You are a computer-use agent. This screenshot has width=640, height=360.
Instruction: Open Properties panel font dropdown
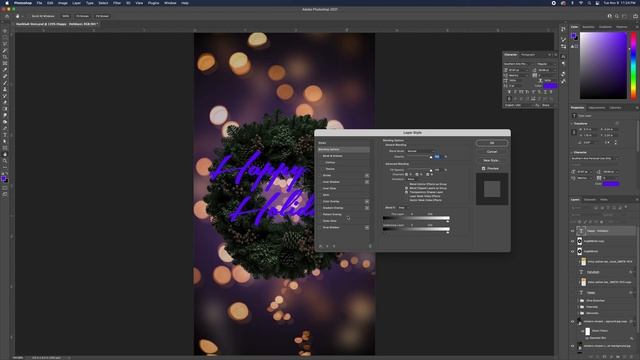(x=594, y=158)
